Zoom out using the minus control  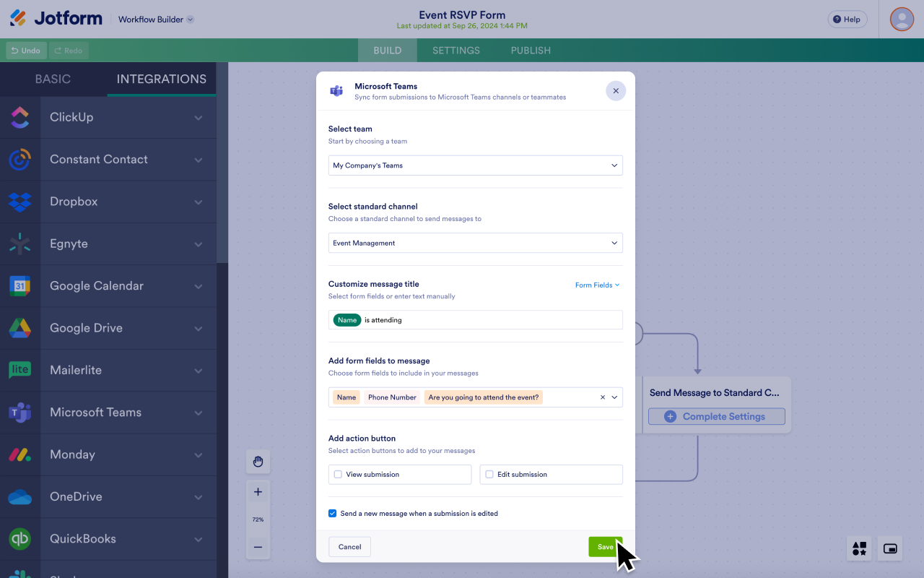point(258,548)
